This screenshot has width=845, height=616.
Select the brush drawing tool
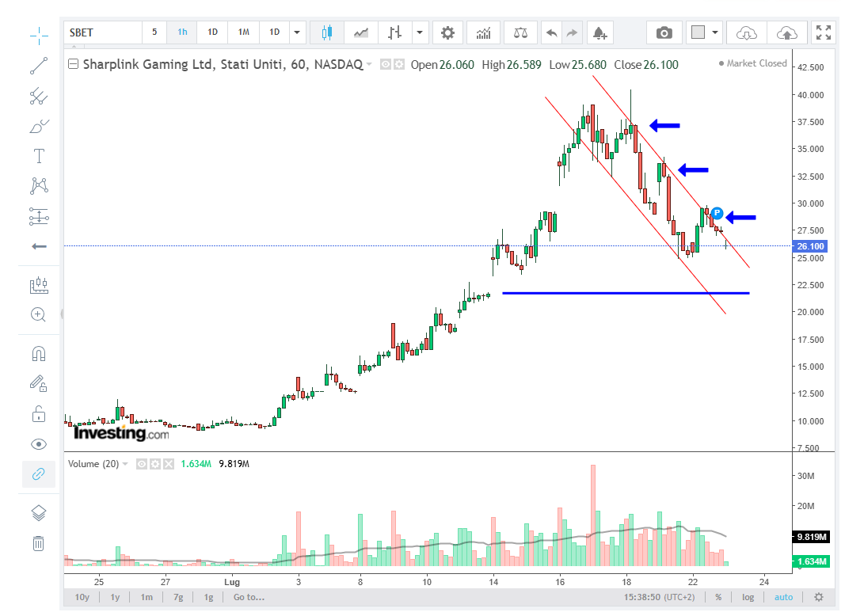point(39,126)
